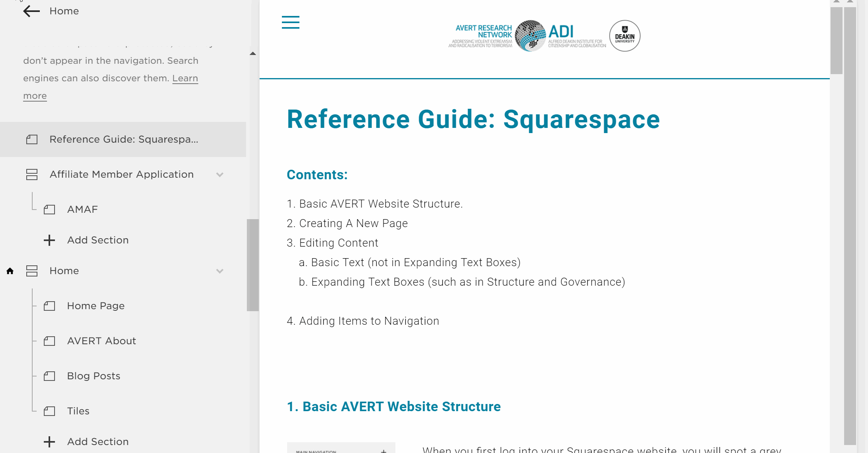Viewport: 868px width, 453px height.
Task: Click the plus icon under AMAF
Action: pos(49,240)
